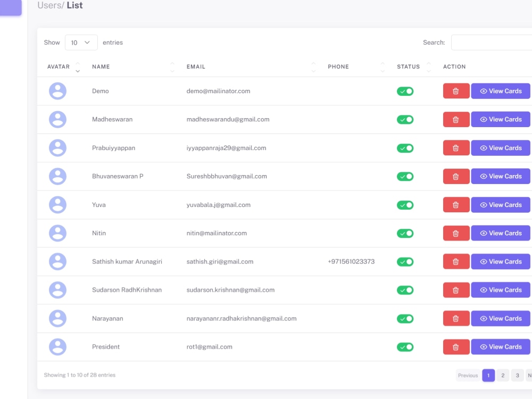Screen dimensions: 532x399
Task: Click 'Showing 1 to 10 of 28 entries'
Action: pos(80,375)
